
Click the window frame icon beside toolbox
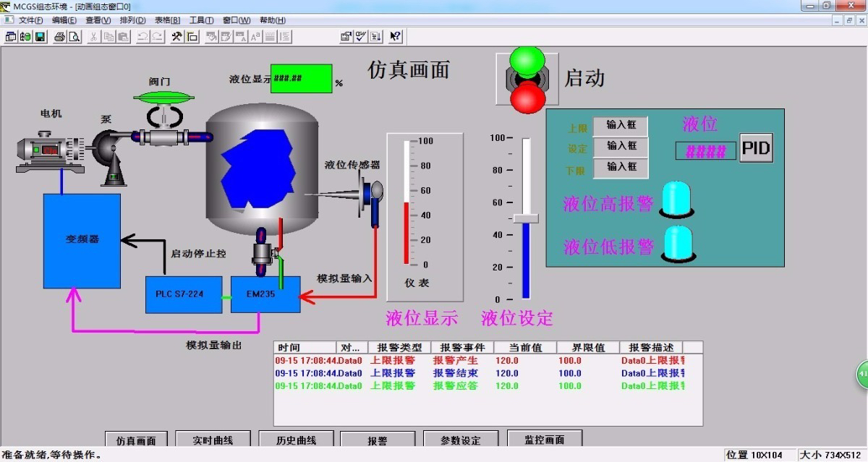(x=192, y=36)
